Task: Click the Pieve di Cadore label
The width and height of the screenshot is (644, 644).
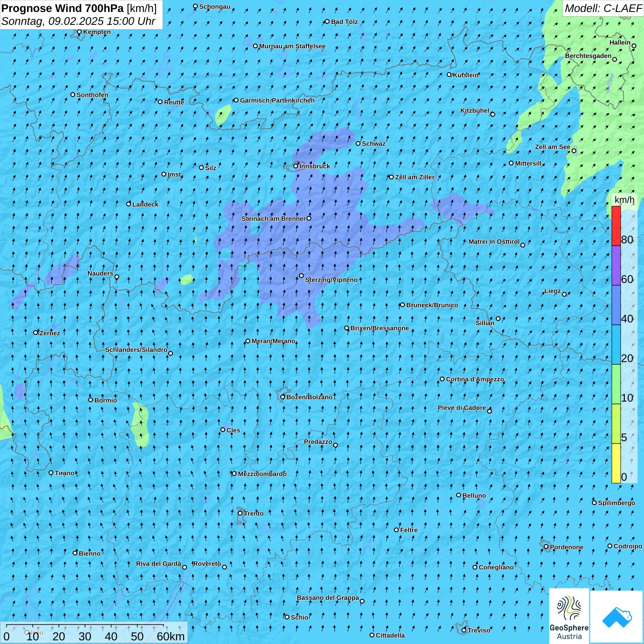Action: 462,408
